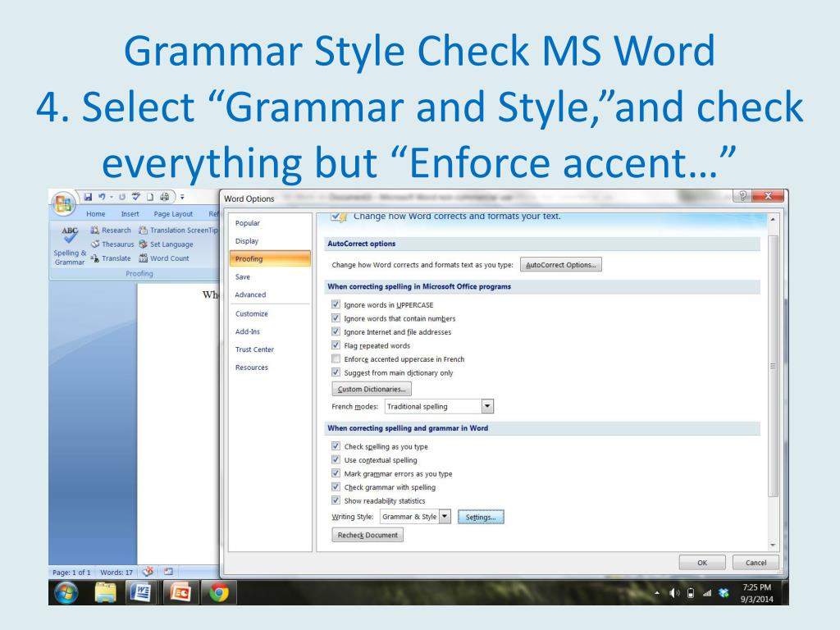840x630 pixels.
Task: Toggle Mark grammar errors as you type
Action: click(336, 473)
